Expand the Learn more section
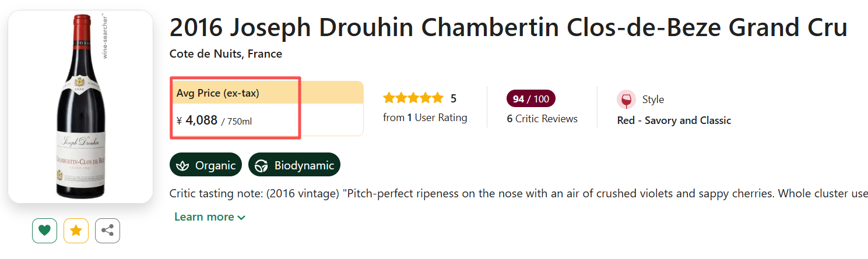The height and width of the screenshot is (259, 868). pyautogui.click(x=204, y=217)
